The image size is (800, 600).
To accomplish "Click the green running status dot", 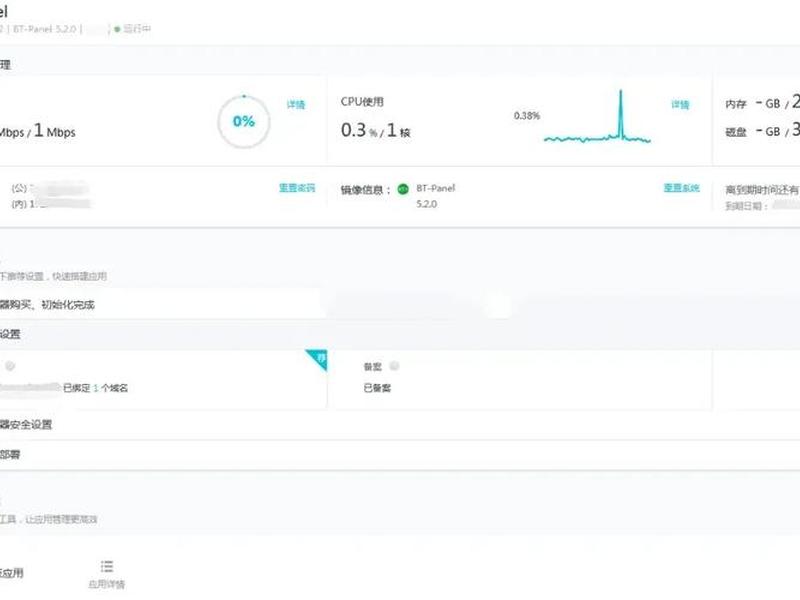I will (117, 29).
